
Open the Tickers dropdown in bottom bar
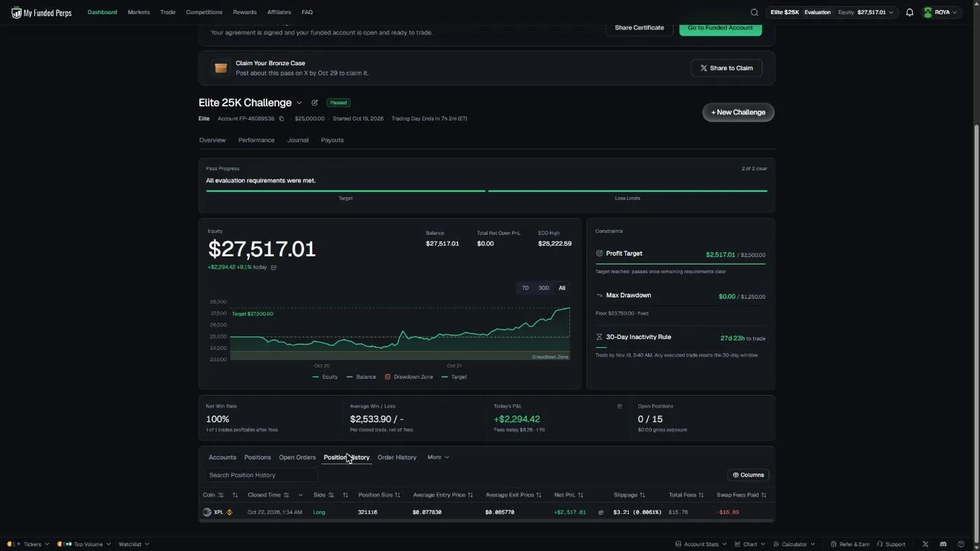[x=29, y=544]
